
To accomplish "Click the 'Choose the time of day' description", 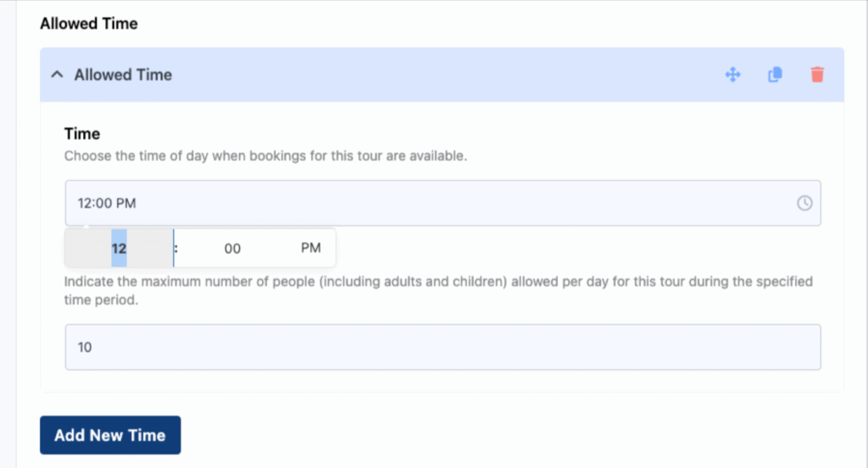I will 265,156.
